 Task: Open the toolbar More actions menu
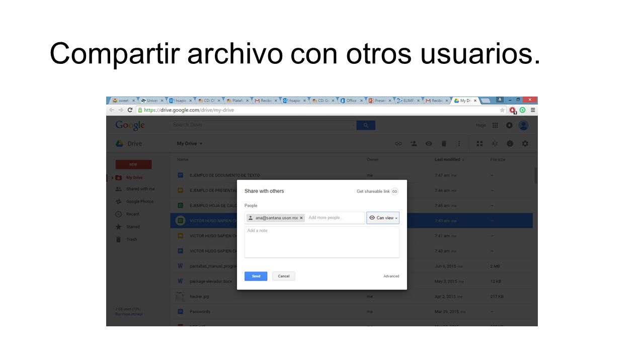click(459, 143)
